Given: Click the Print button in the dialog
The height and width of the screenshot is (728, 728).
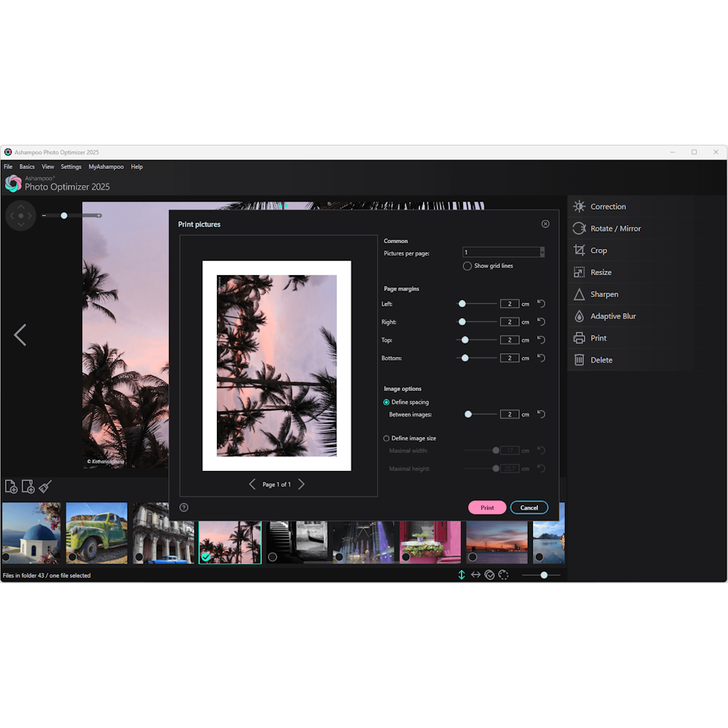Looking at the screenshot, I should [487, 507].
